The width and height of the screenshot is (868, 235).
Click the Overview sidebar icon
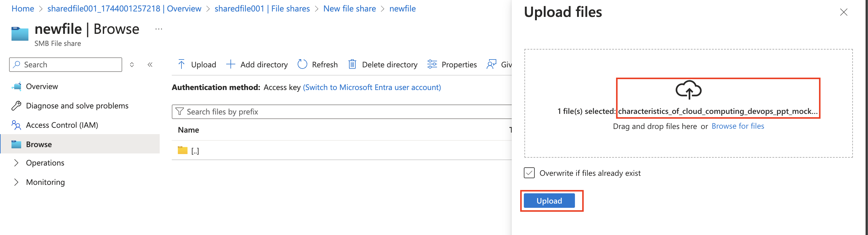tap(17, 86)
